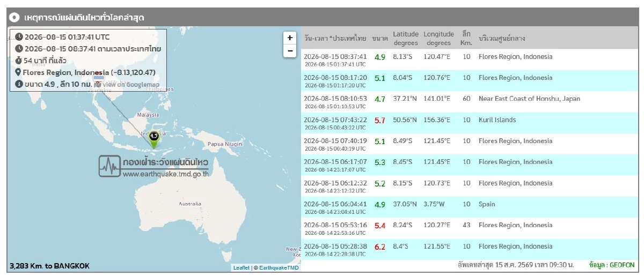The height and width of the screenshot is (276, 644).
Task: Click the Malaysia label on the map
Action: 148,115
